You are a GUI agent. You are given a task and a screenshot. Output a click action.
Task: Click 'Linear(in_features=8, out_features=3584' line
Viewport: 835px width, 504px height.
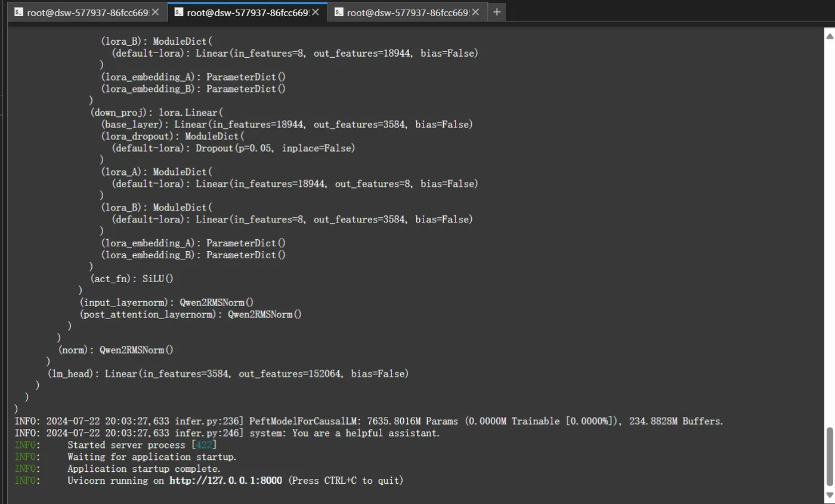click(292, 219)
